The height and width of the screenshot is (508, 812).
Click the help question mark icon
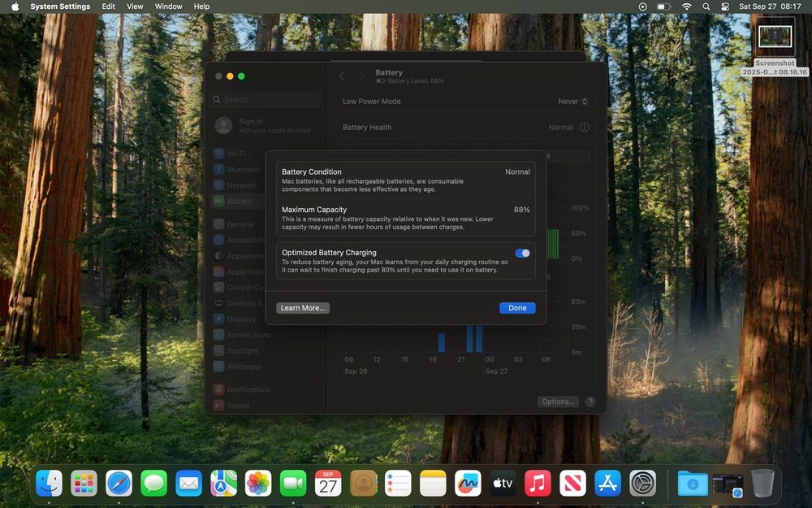pos(590,402)
